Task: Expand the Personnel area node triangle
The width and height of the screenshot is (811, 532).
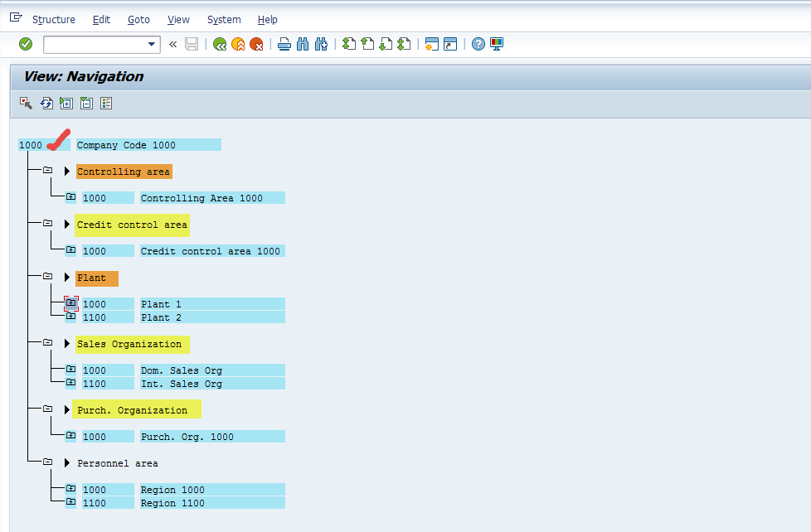Action: [x=66, y=463]
